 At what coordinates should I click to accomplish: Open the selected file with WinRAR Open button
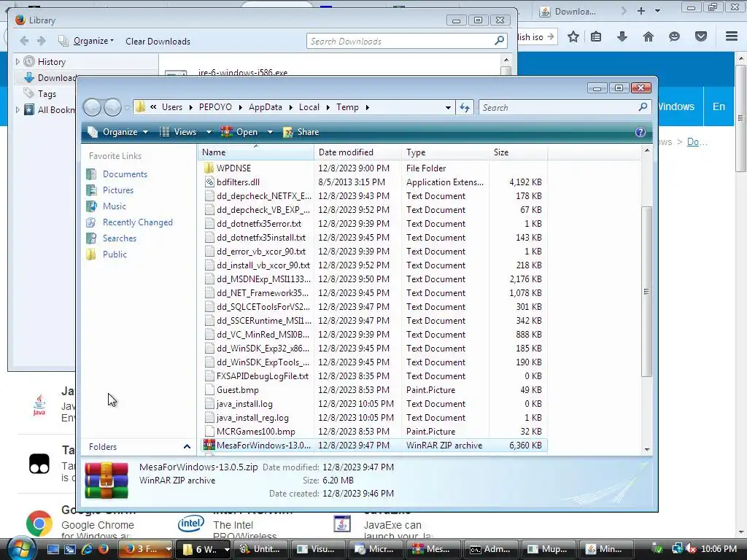(239, 132)
